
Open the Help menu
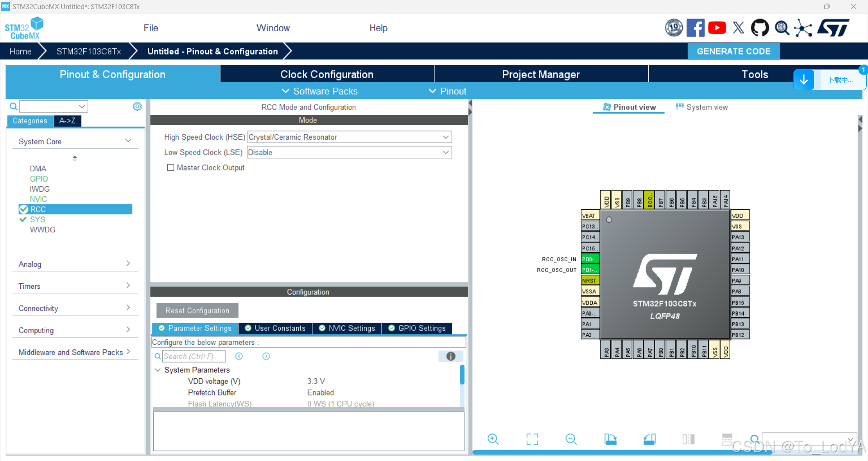click(378, 28)
